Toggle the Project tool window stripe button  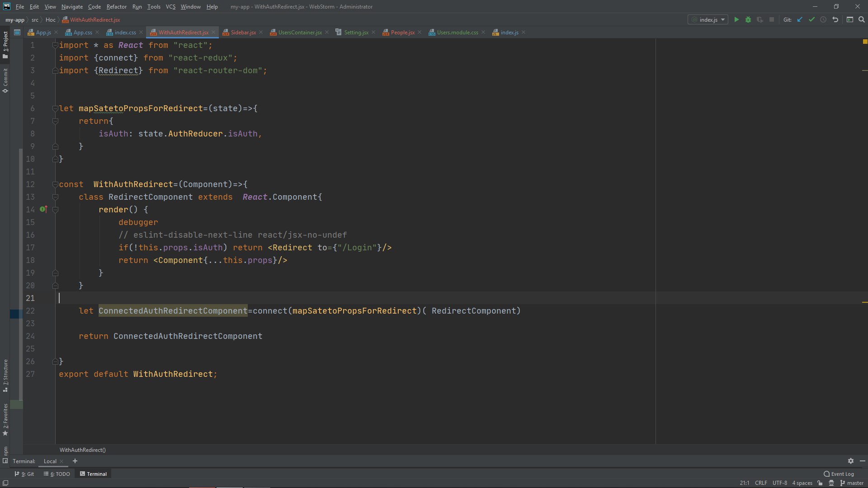[x=5, y=44]
